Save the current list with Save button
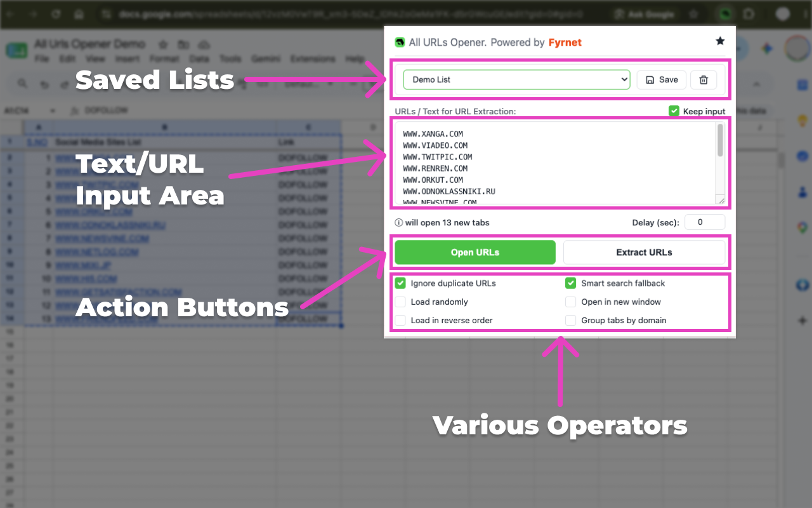This screenshot has height=508, width=812. (662, 79)
